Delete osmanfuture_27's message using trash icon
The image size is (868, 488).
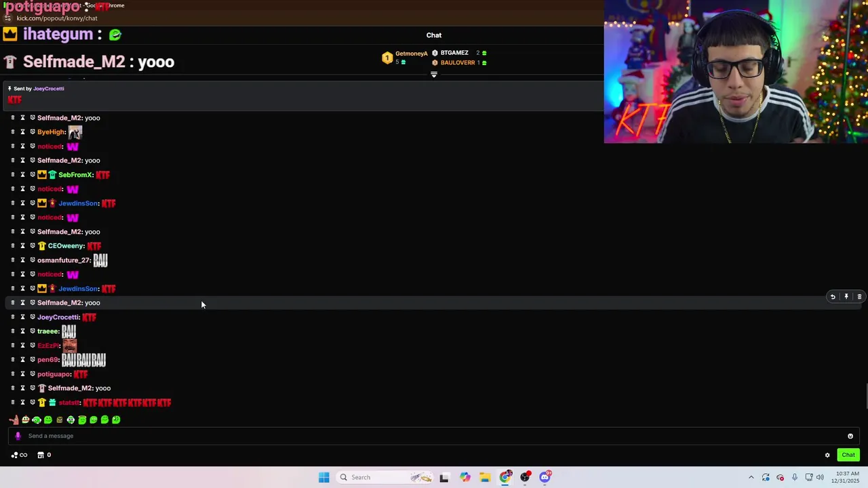coord(12,260)
